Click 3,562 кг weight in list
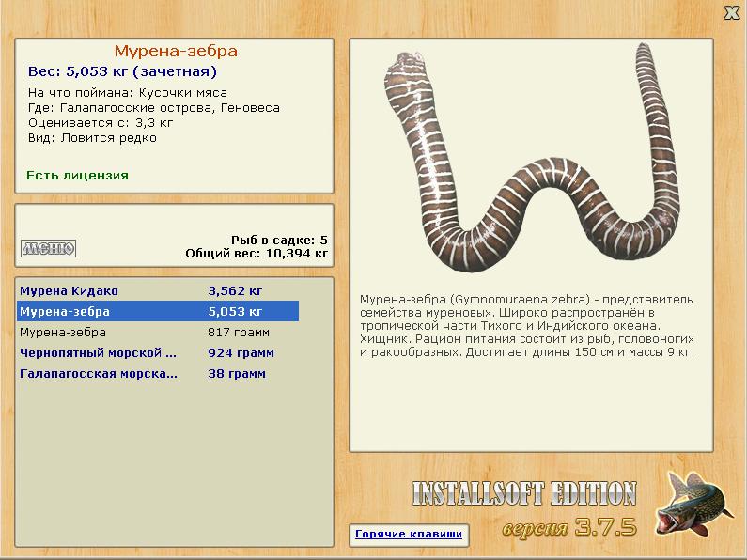 (x=235, y=291)
